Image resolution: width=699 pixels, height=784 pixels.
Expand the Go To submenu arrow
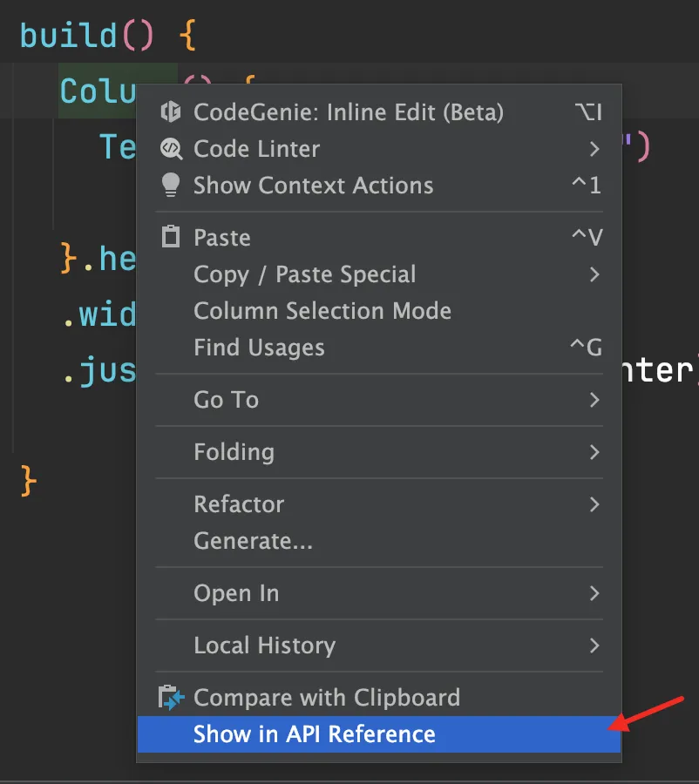coord(594,400)
